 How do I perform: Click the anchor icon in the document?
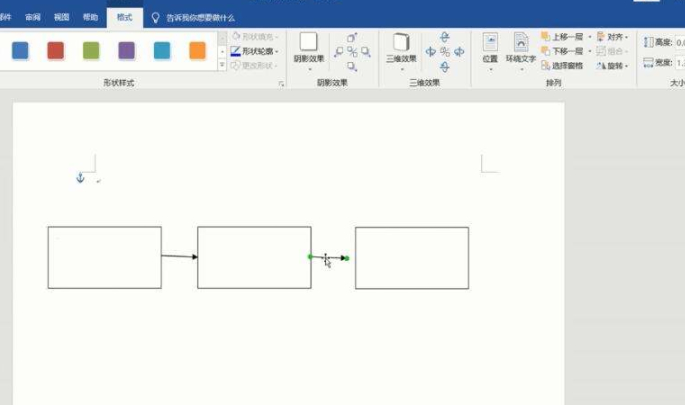coord(81,177)
